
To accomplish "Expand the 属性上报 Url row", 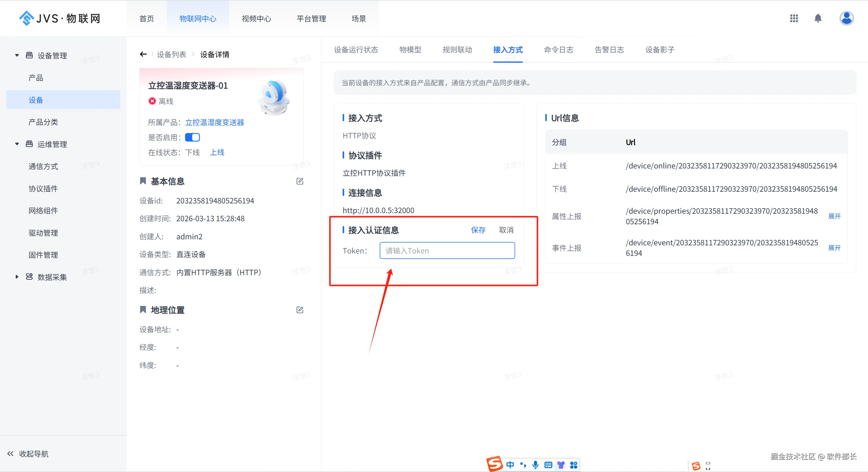I will click(x=834, y=216).
